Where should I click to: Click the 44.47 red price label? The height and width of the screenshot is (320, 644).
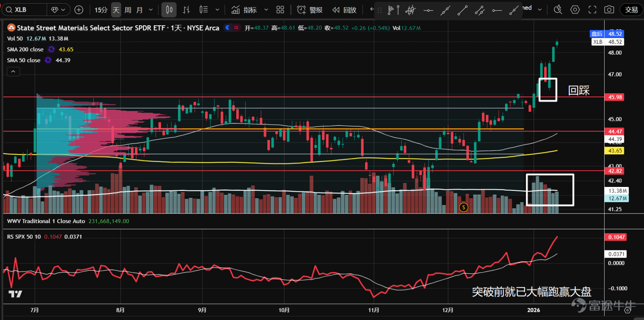click(x=615, y=131)
